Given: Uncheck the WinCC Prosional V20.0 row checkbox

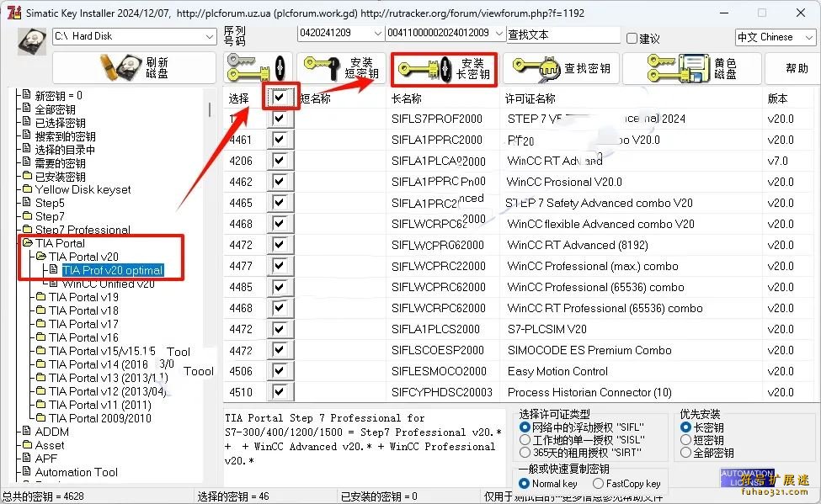Looking at the screenshot, I should [x=279, y=181].
